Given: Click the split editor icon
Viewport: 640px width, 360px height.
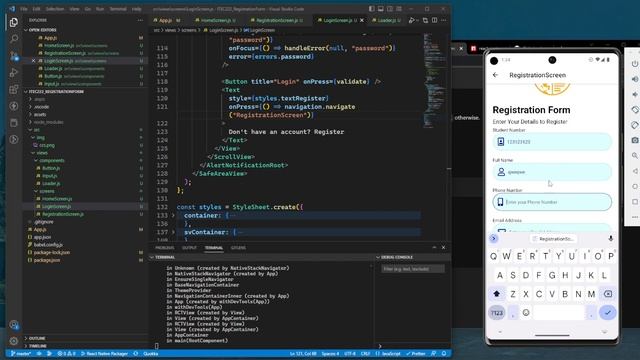Looking at the screenshot, I should pos(434,20).
